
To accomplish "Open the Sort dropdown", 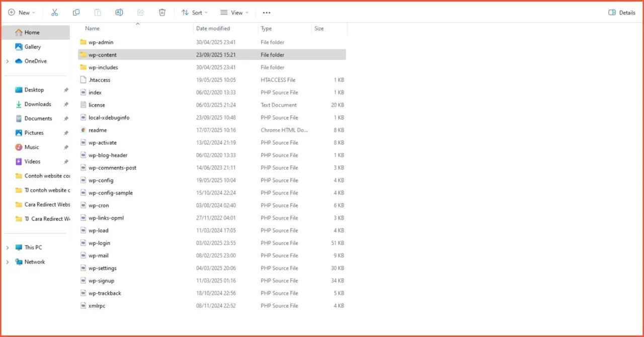I will click(x=194, y=12).
